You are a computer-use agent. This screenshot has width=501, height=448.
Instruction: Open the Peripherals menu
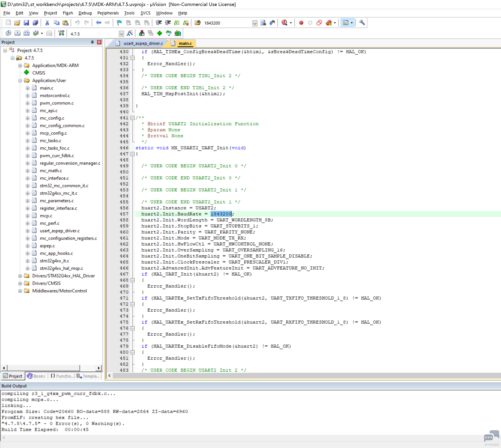108,13
